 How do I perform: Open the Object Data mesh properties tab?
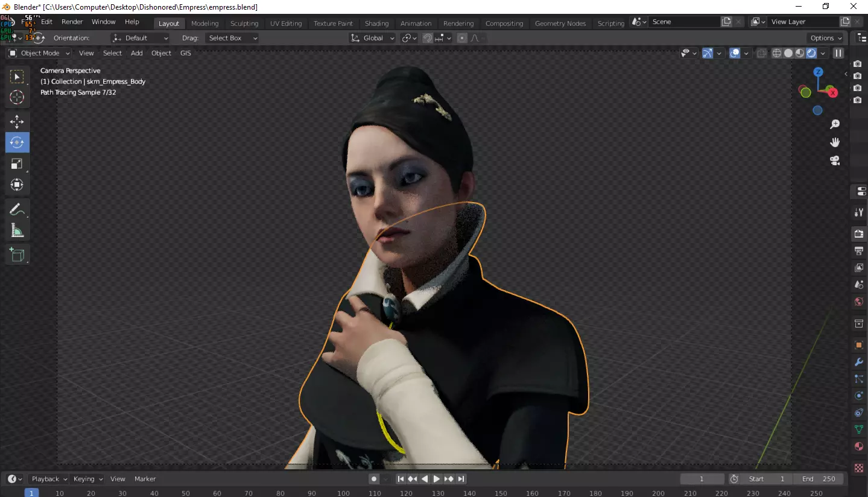[x=859, y=429]
